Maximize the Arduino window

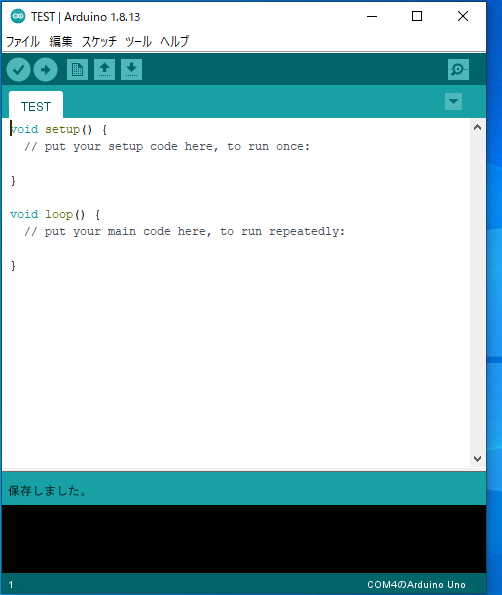[417, 16]
